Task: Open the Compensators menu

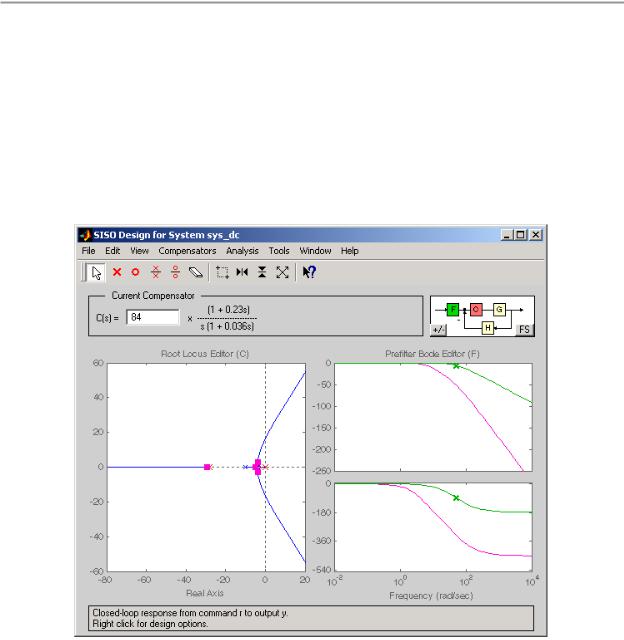Action: (187, 251)
